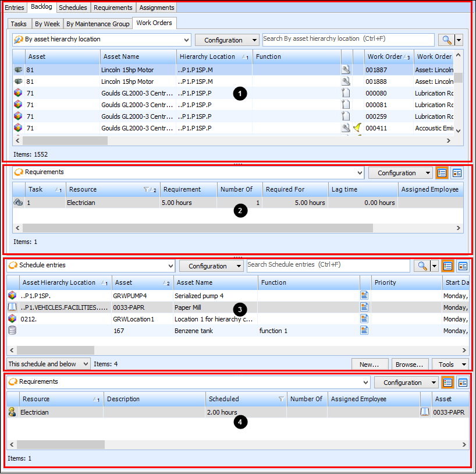Open the top Requirements tab
This screenshot has height=474, width=476.
click(x=113, y=8)
